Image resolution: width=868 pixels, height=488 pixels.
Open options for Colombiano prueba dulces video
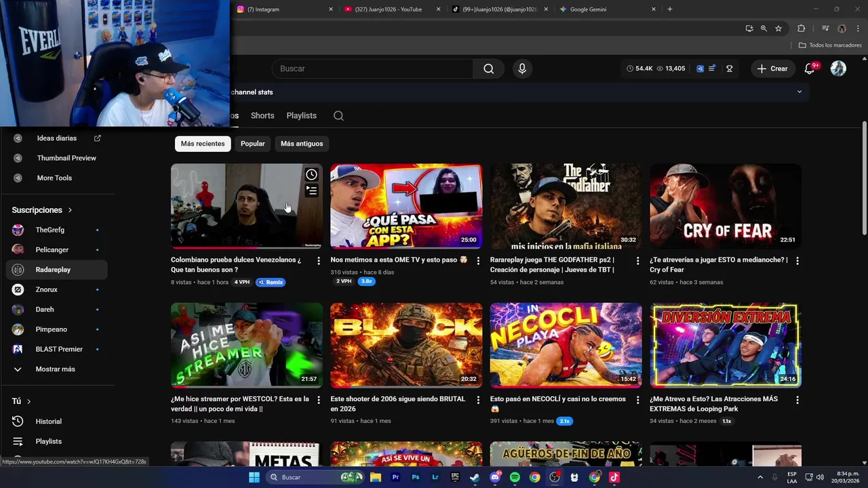[x=318, y=260]
